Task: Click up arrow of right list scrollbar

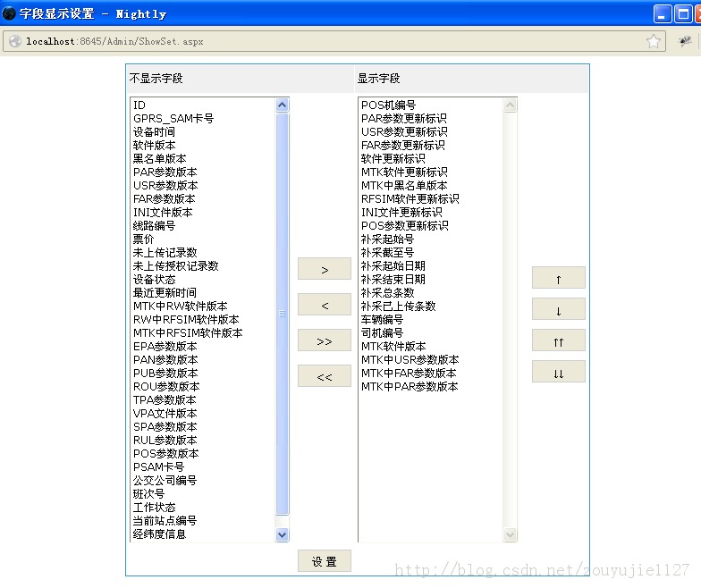Action: pyautogui.click(x=510, y=105)
